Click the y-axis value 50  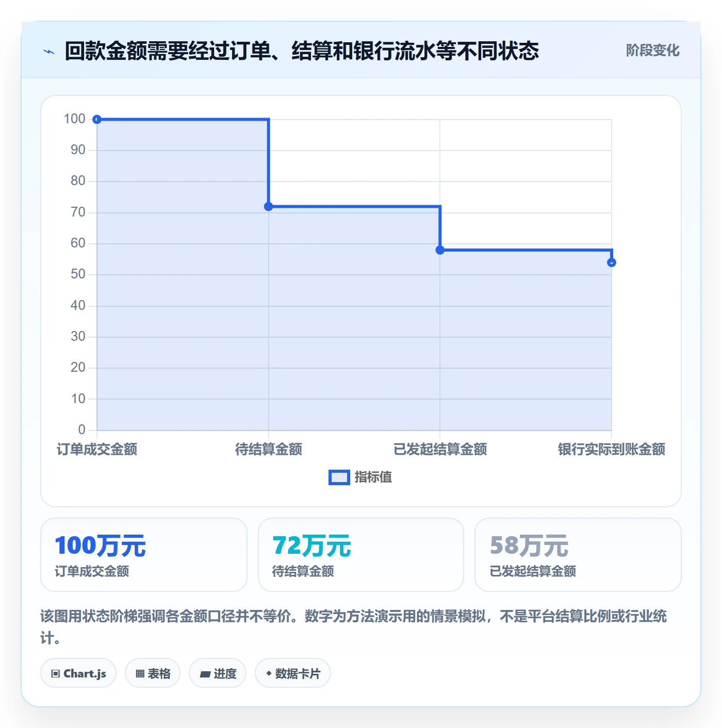[78, 274]
